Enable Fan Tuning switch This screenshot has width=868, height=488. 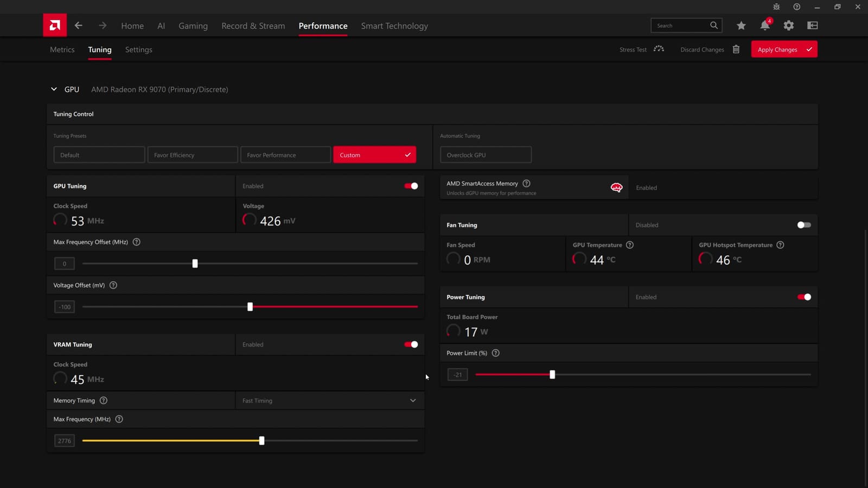pos(804,225)
